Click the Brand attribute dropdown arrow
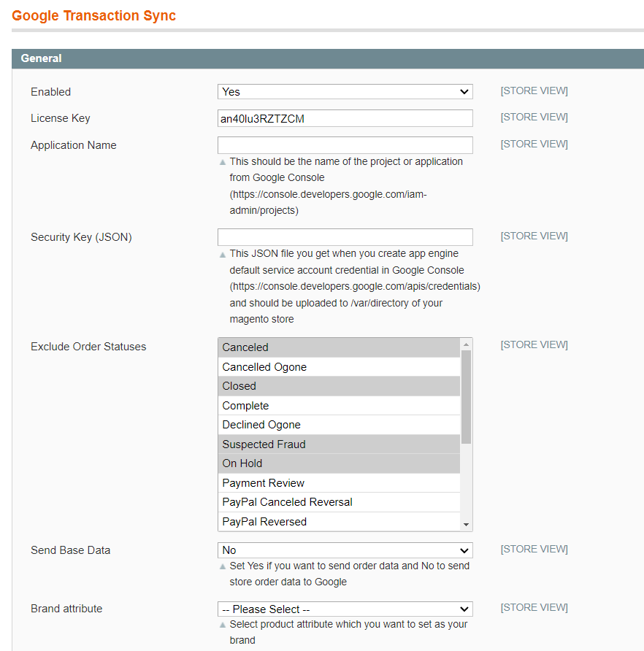The width and height of the screenshot is (644, 651). (x=465, y=609)
